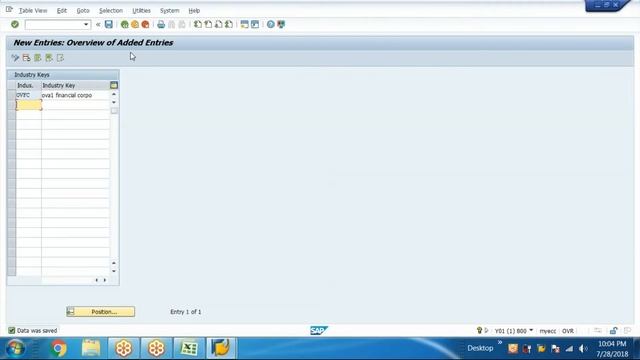Screen dimensions: 640x360
Task: Open the Windows Start menu
Action: click(x=16, y=348)
